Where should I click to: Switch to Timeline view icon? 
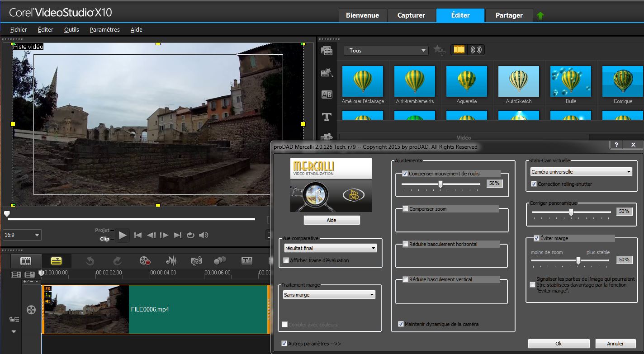[56, 261]
